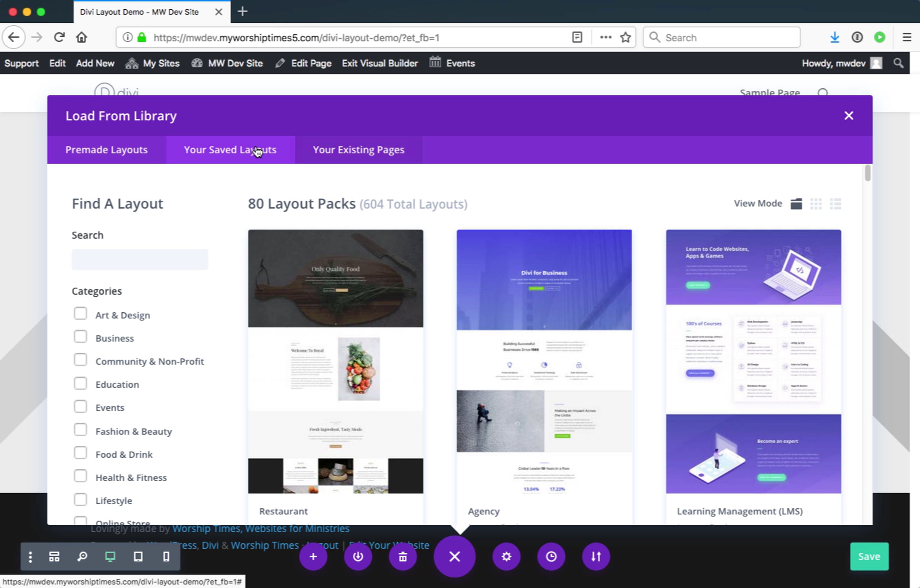The height and width of the screenshot is (588, 920).
Task: Check the Food & Drink category
Action: pyautogui.click(x=80, y=453)
